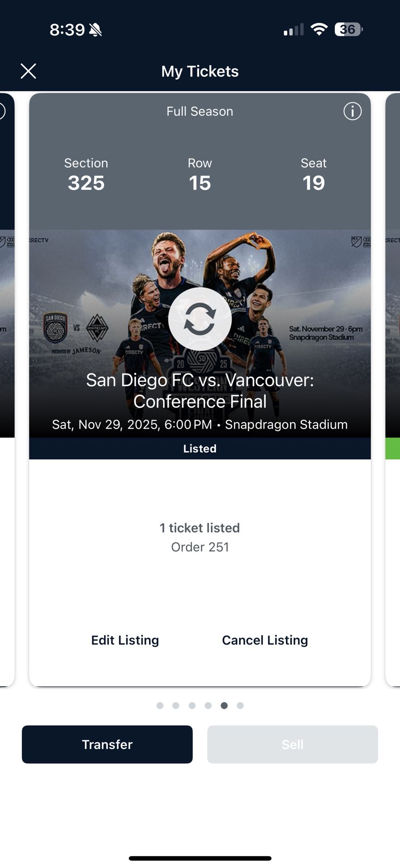Select the fifth pagination dot below the ticket
This screenshot has width=400, height=868.
click(x=224, y=705)
